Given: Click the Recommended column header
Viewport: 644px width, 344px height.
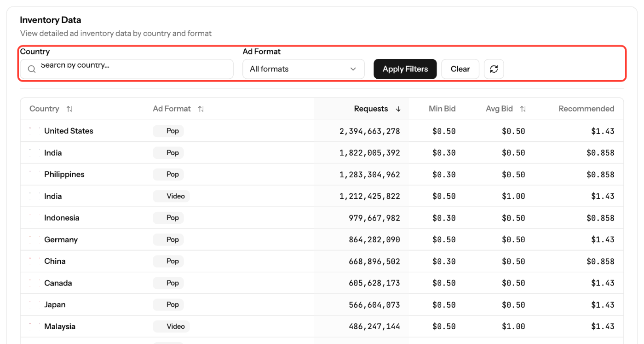Looking at the screenshot, I should click(x=586, y=109).
